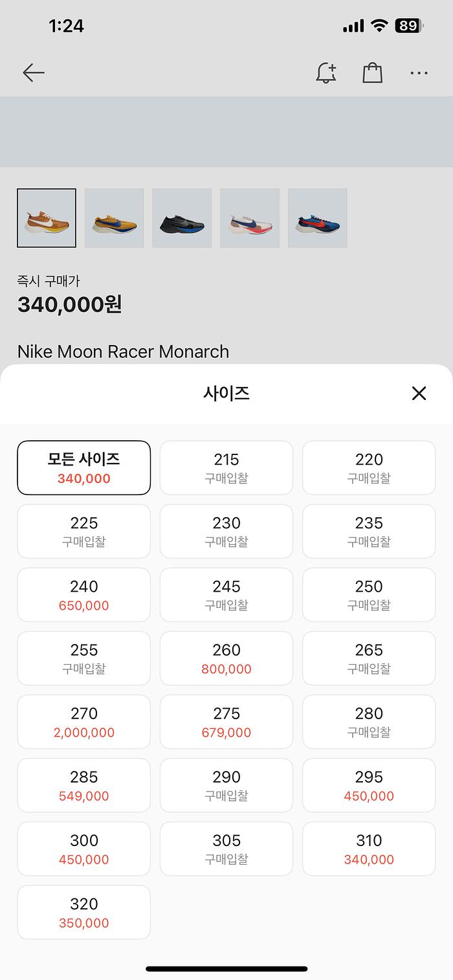Screen dimensions: 453x980
Task: Open the shopping bag icon
Action: tap(372, 73)
